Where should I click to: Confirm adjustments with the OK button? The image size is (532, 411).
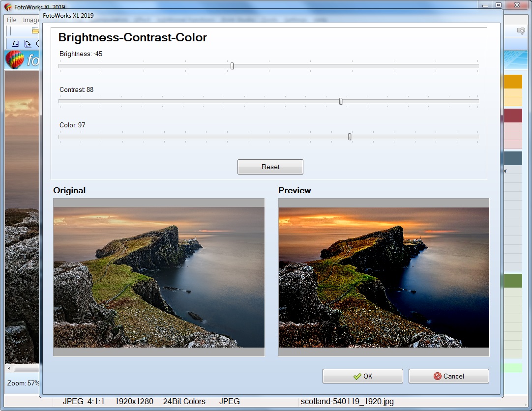(x=362, y=376)
